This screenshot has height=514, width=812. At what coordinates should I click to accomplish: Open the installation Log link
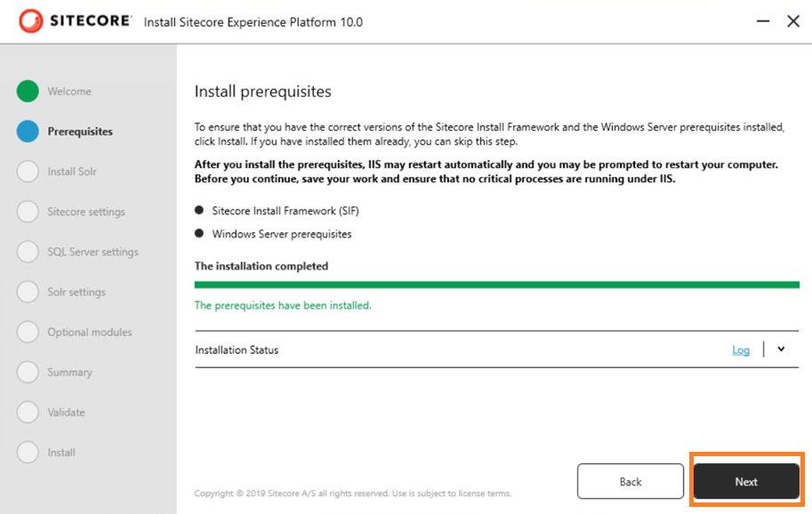741,350
